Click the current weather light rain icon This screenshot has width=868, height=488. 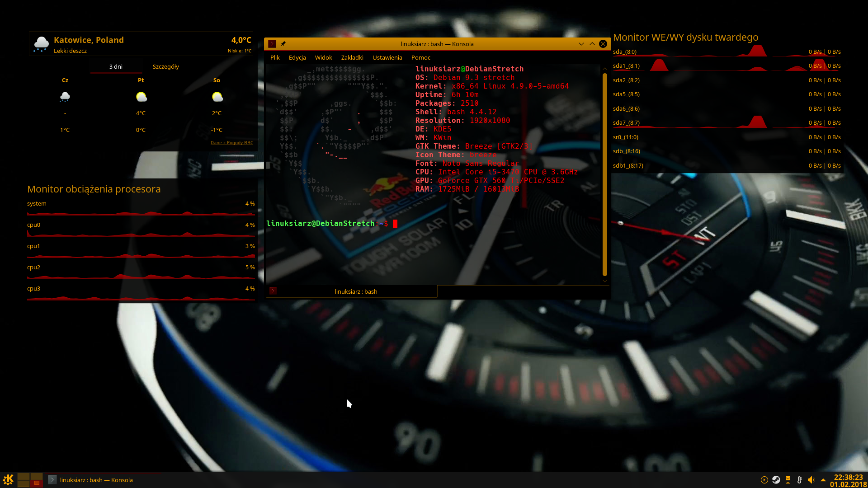[41, 44]
